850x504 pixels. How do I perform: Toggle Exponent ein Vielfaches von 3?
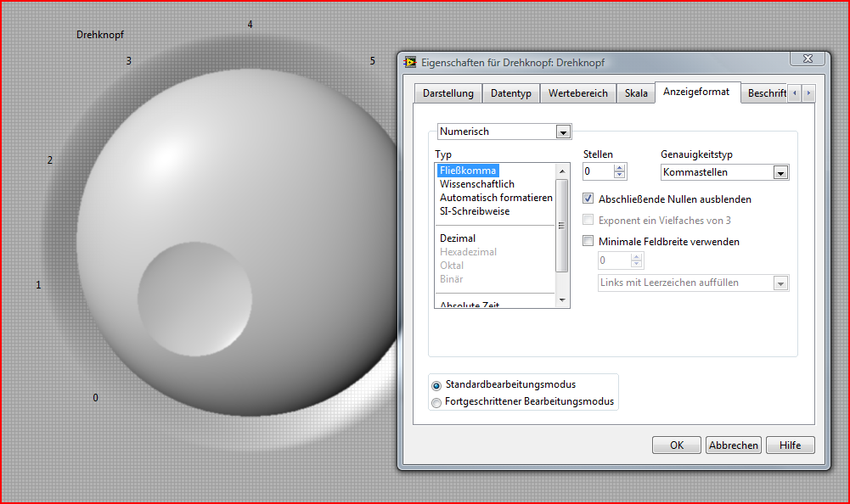(588, 220)
